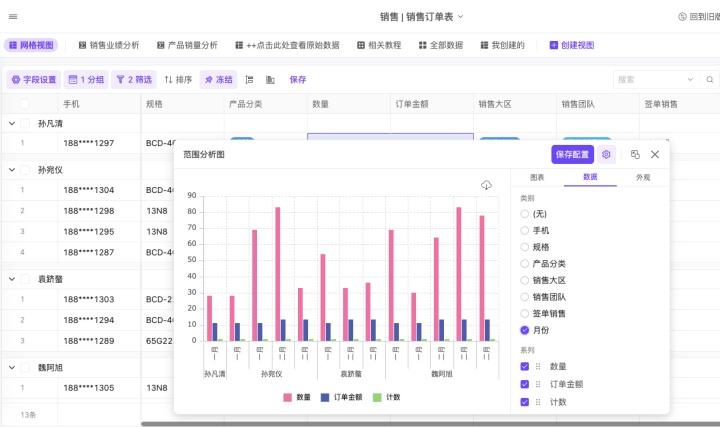This screenshot has height=427, width=720.
Task: Uncheck the 订单金额 series checkbox
Action: click(x=526, y=384)
